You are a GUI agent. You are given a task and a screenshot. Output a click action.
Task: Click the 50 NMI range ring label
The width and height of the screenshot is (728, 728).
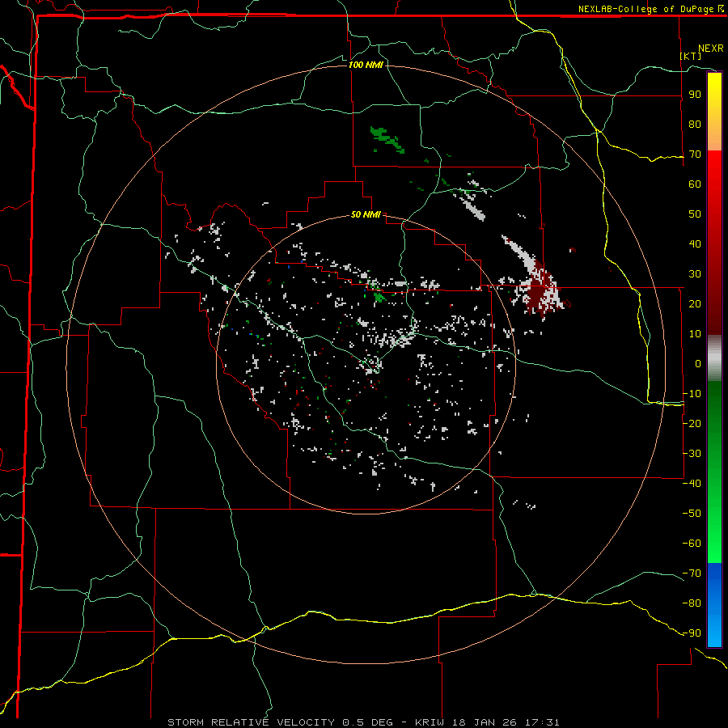coord(366,214)
